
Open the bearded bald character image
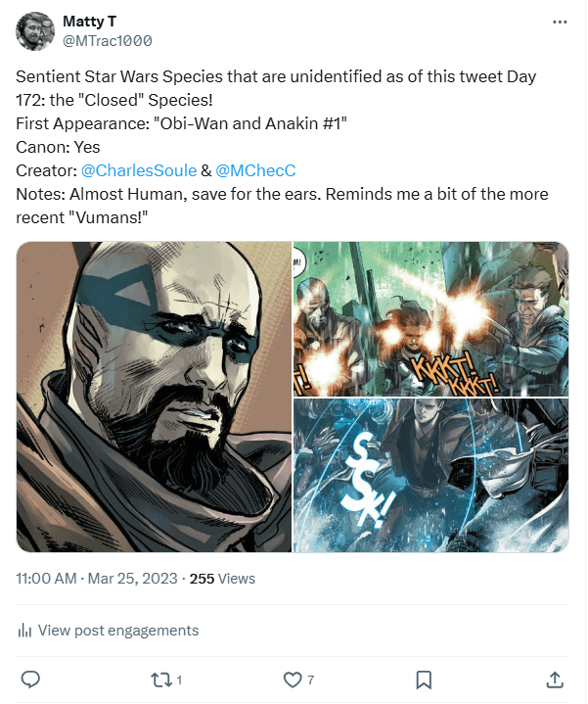[x=154, y=397]
